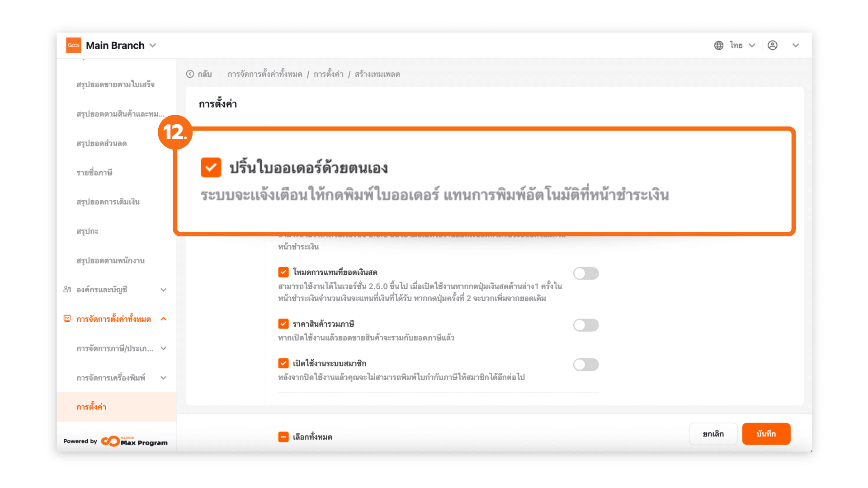The width and height of the screenshot is (868, 488).
Task: Open the ไทย language dropdown
Action: 742,45
